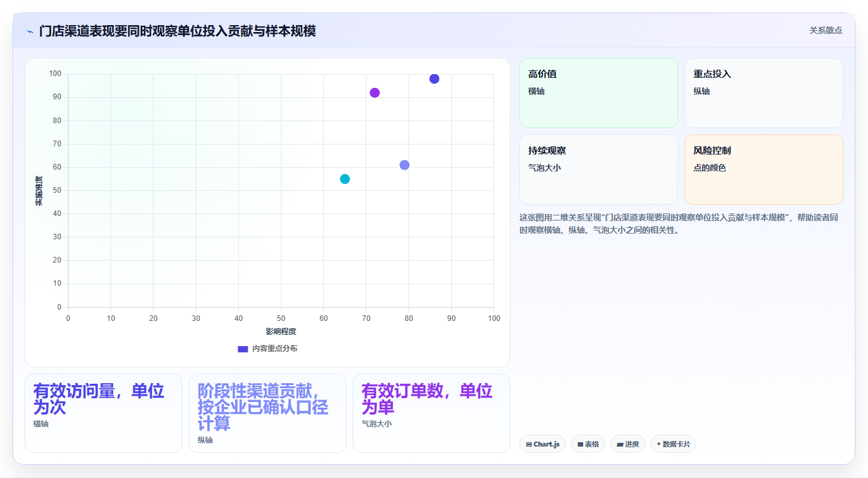This screenshot has height=478, width=868.
Task: Click the sparkle icon in 数据卡片 chip
Action: pyautogui.click(x=659, y=444)
